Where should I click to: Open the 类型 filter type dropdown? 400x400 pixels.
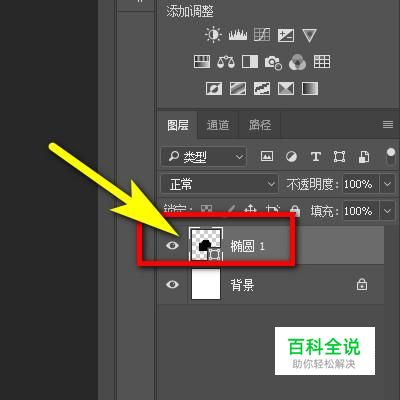pyautogui.click(x=204, y=156)
